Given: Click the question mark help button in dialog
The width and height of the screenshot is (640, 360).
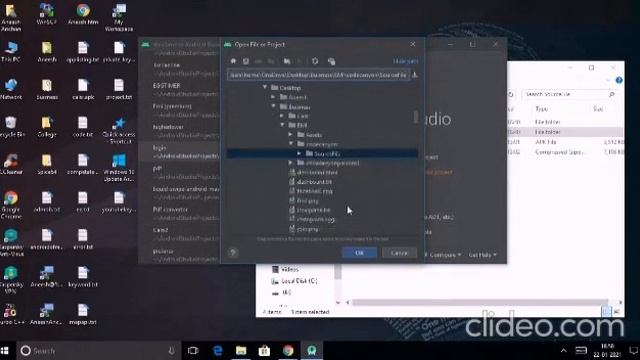Looking at the screenshot, I should (233, 253).
